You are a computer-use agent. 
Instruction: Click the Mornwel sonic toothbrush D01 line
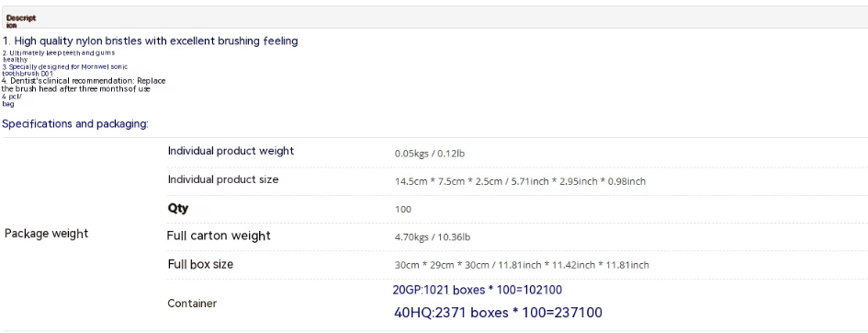point(65,70)
